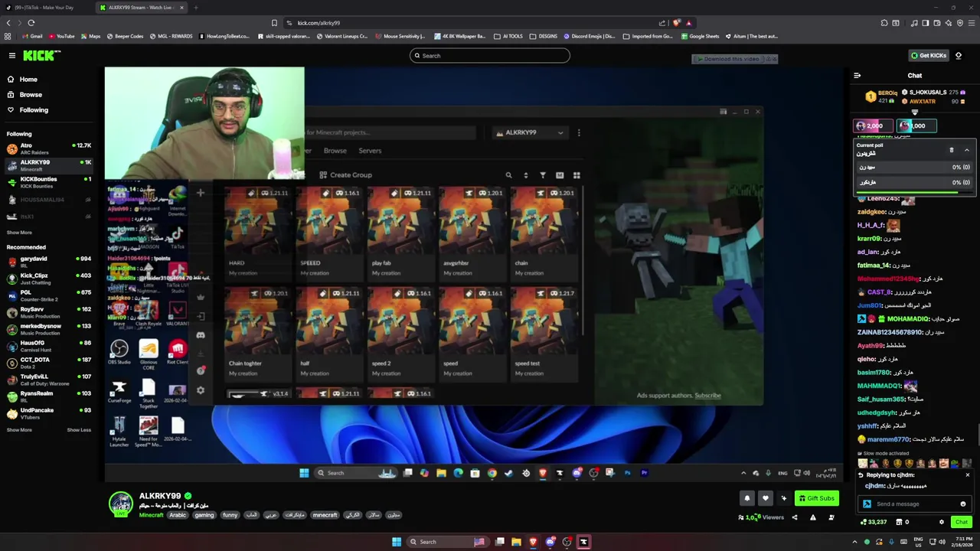This screenshot has height=551, width=980.
Task: Click the 33,237 channel points counter
Action: (873, 522)
